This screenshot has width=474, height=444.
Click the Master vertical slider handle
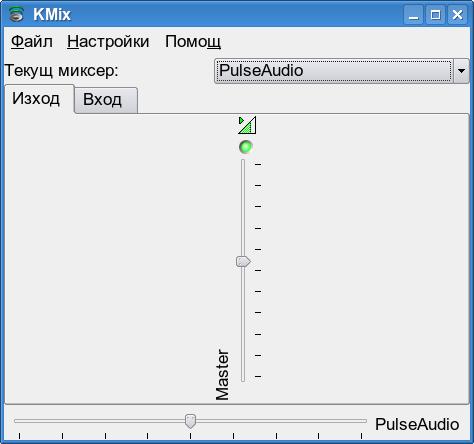pyautogui.click(x=243, y=262)
